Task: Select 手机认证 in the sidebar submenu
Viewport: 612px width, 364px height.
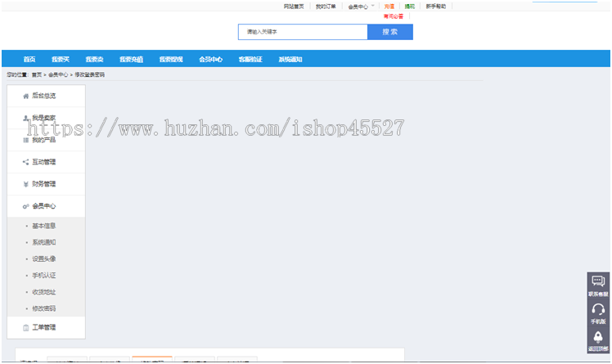Action: pyautogui.click(x=43, y=276)
